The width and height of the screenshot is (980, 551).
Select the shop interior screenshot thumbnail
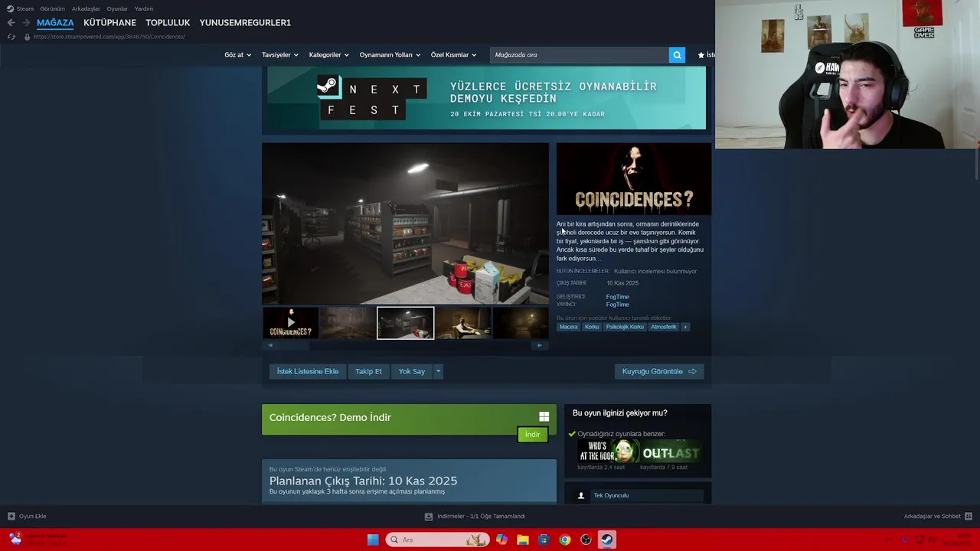(x=405, y=323)
